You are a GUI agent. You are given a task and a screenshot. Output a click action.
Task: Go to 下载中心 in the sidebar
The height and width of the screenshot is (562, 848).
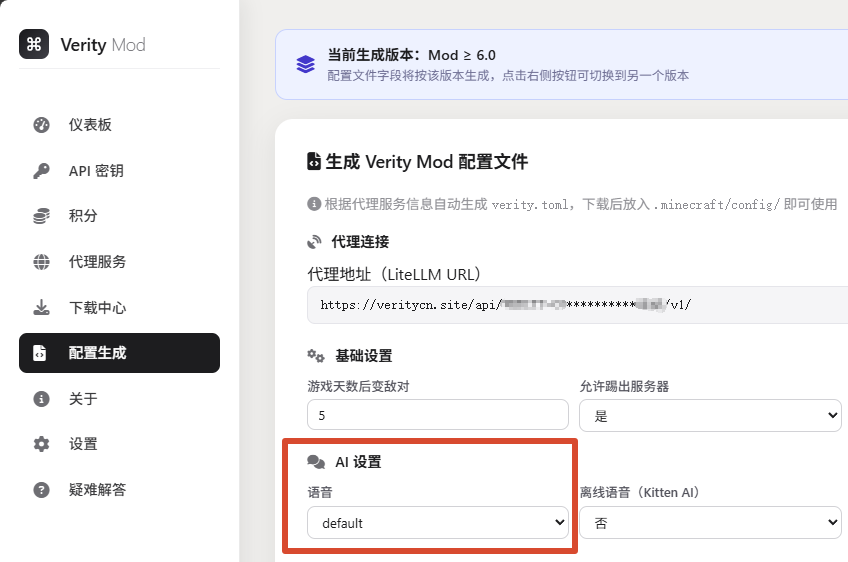pyautogui.click(x=119, y=307)
